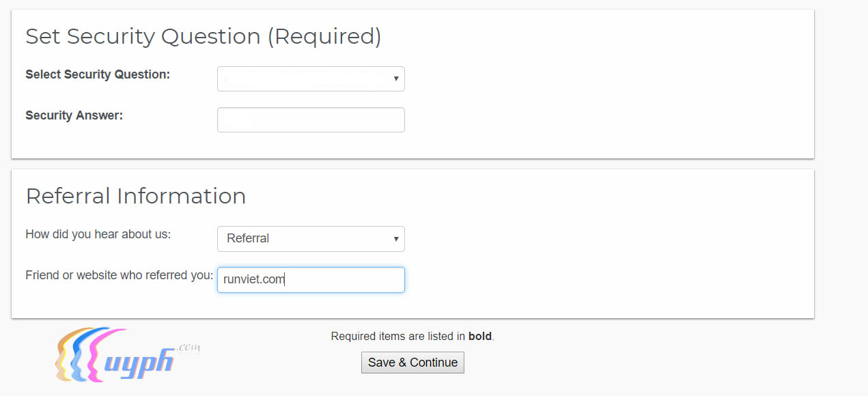Screen dimensions: 868x396
Task: Click the runviet.com text in the field
Action: tap(253, 279)
